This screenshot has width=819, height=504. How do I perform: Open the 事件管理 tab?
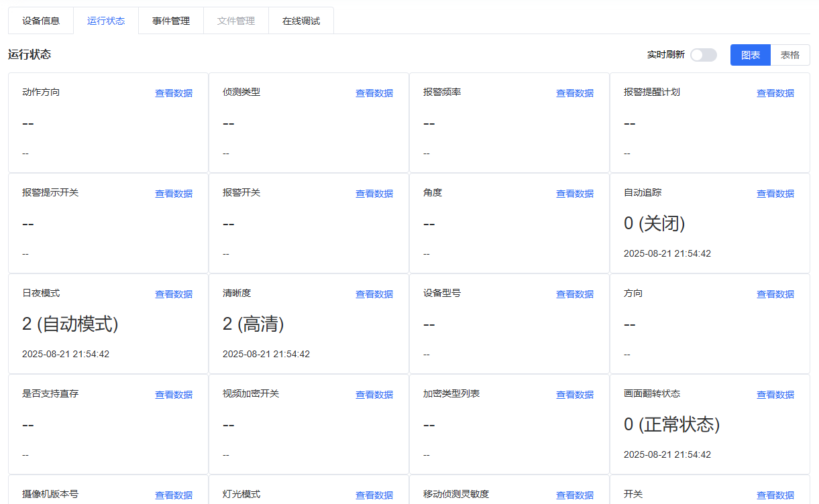[171, 21]
